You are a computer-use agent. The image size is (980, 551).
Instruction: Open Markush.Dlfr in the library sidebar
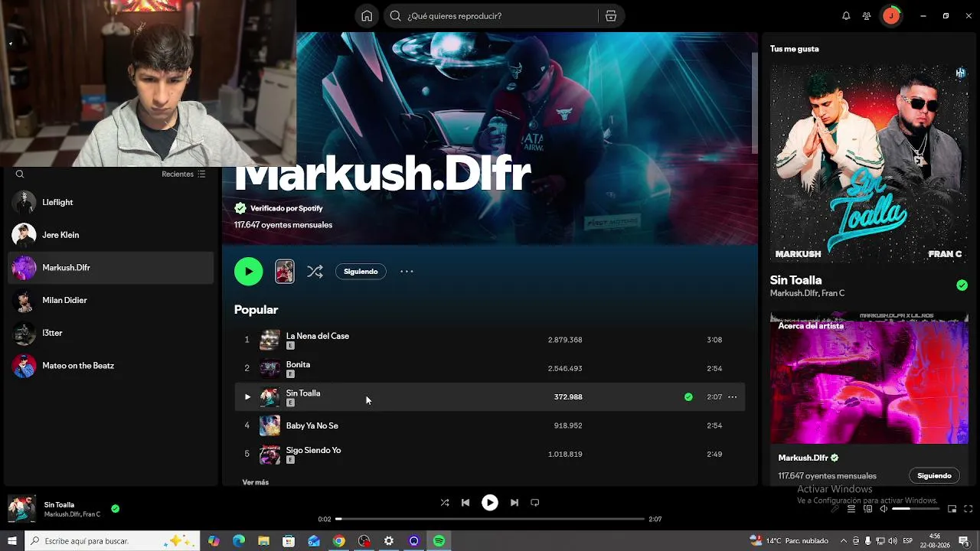(x=110, y=268)
